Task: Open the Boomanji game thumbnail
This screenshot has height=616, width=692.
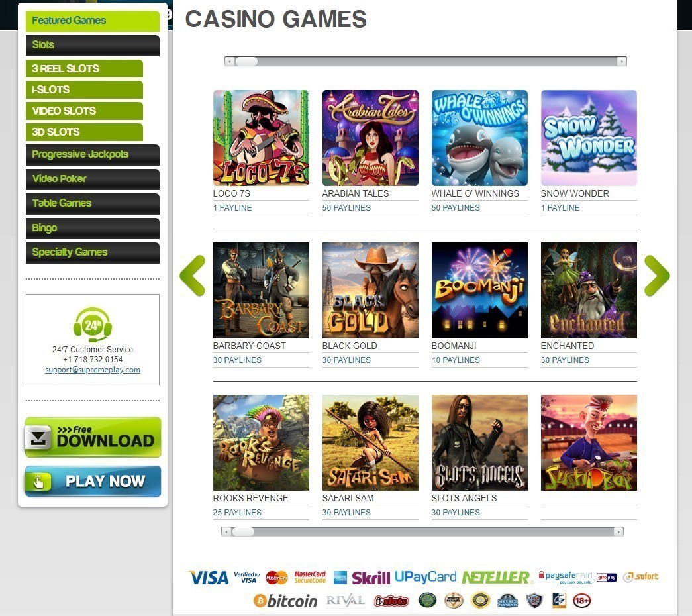Action: pos(479,290)
